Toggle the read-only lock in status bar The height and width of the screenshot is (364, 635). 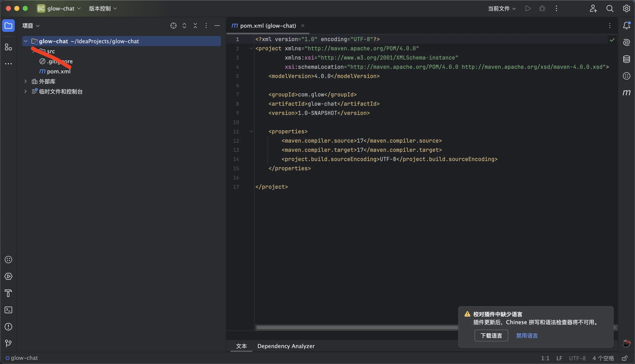coord(625,358)
